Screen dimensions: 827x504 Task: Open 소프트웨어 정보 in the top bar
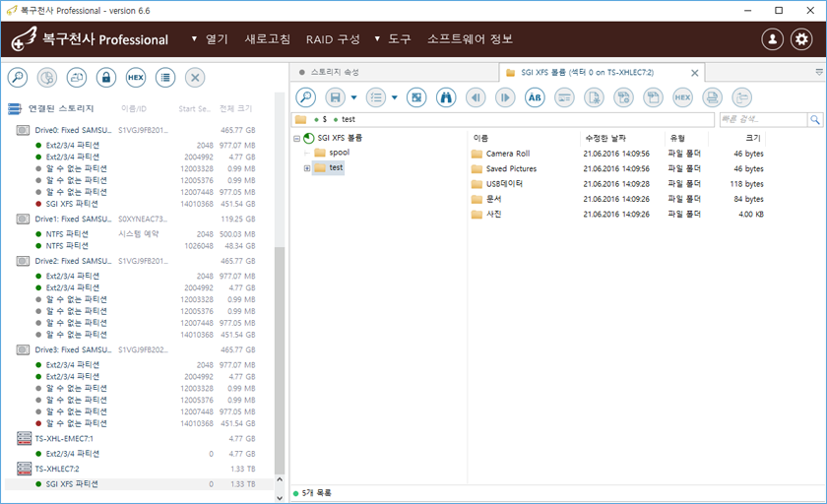[x=470, y=39]
